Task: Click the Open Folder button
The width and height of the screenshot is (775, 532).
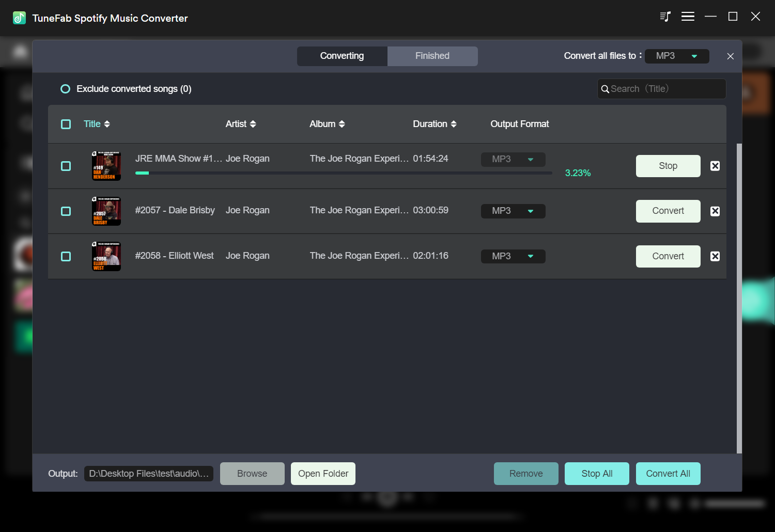Action: pos(323,474)
